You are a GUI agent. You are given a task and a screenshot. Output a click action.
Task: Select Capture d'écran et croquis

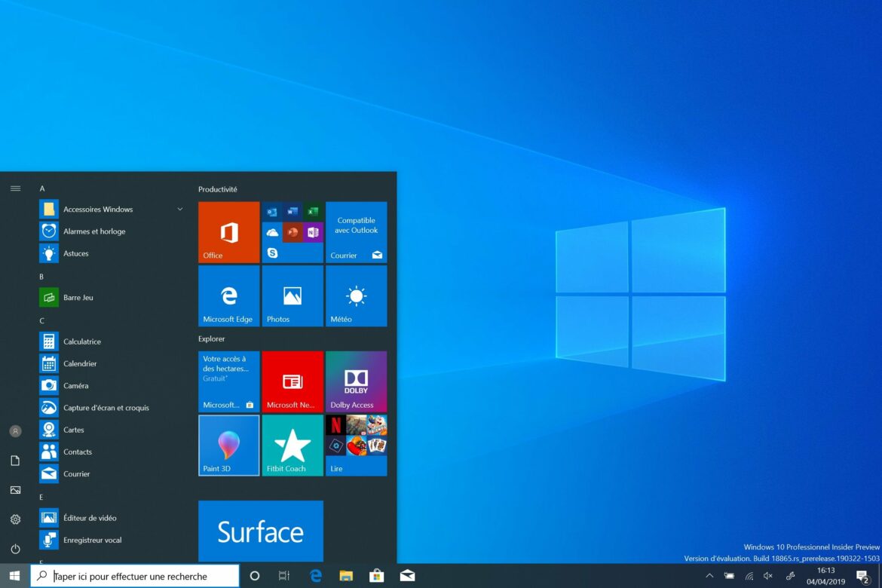click(106, 408)
